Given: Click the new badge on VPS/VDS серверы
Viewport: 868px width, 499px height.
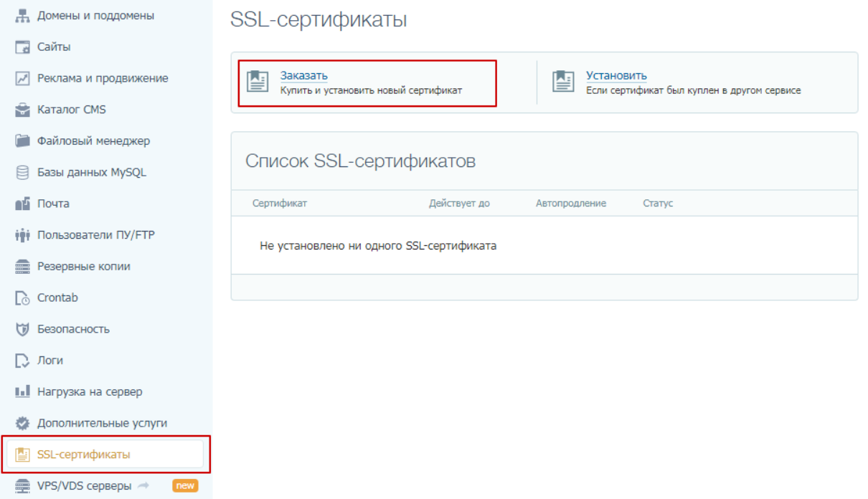Looking at the screenshot, I should tap(184, 485).
